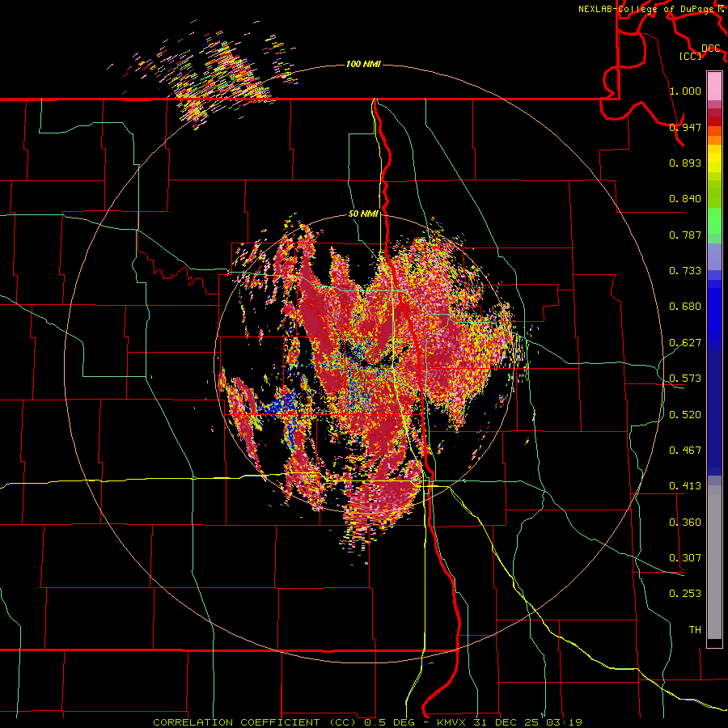
Task: Pick the light pink swatch atop the color scale
Action: click(x=714, y=87)
